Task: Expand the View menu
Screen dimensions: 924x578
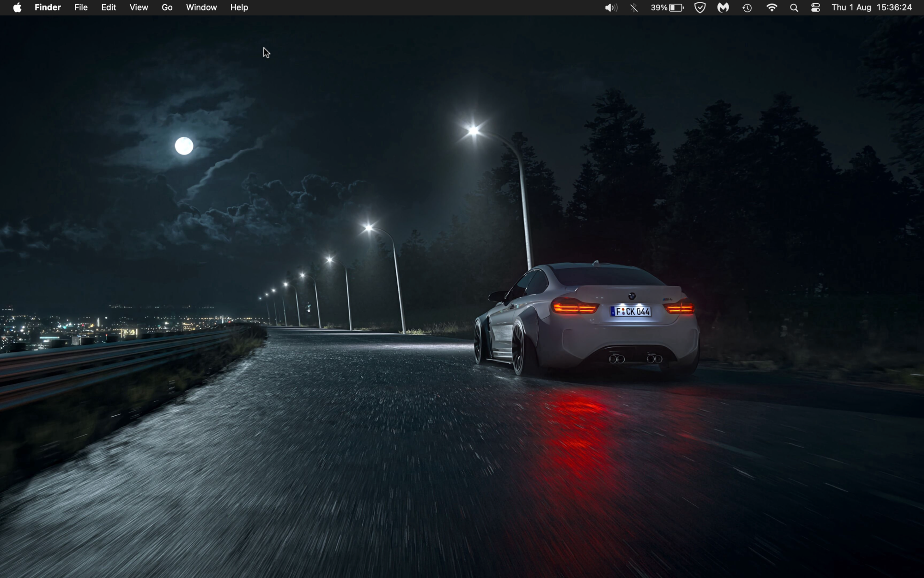Action: [139, 7]
